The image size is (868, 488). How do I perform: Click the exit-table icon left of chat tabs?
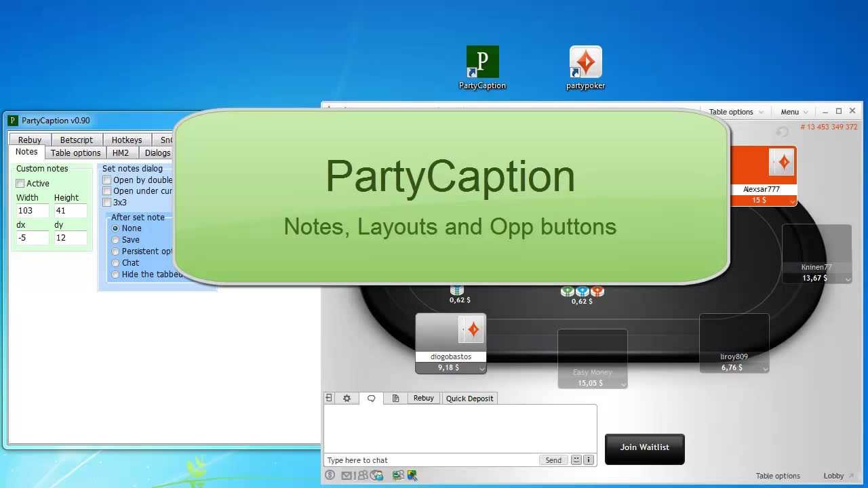pyautogui.click(x=329, y=398)
